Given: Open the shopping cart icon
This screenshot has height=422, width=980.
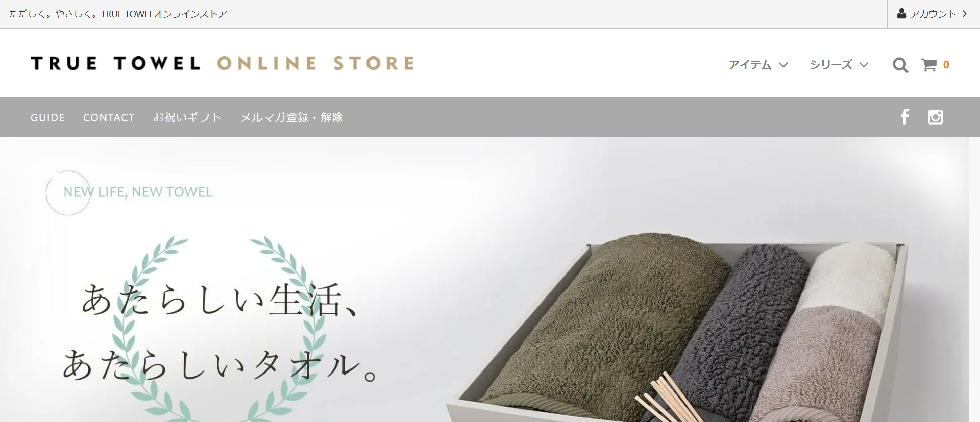Looking at the screenshot, I should 929,65.
